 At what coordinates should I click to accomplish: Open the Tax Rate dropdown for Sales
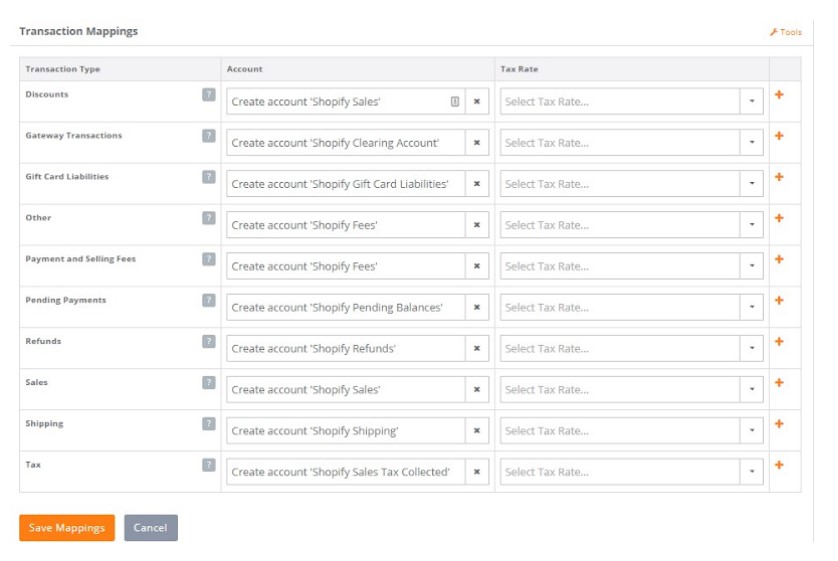click(x=752, y=390)
